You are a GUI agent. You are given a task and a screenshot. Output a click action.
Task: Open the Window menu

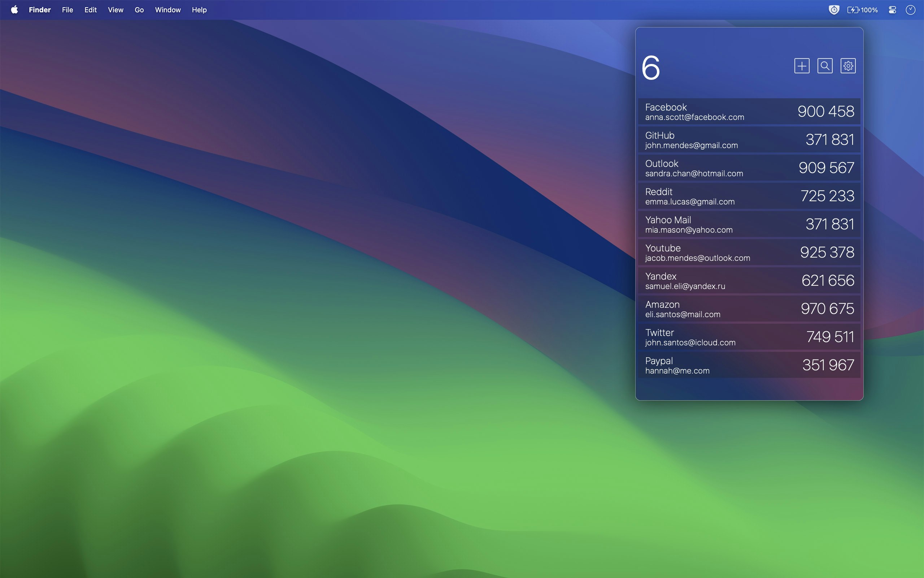167,10
